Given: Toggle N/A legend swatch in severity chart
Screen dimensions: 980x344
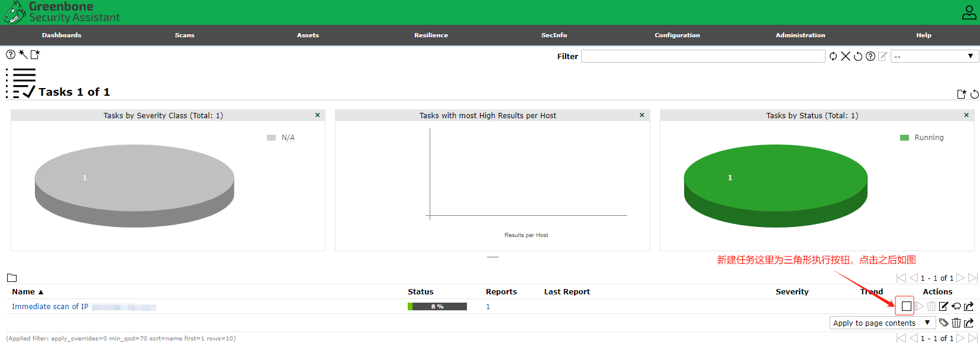Looking at the screenshot, I should 271,138.
